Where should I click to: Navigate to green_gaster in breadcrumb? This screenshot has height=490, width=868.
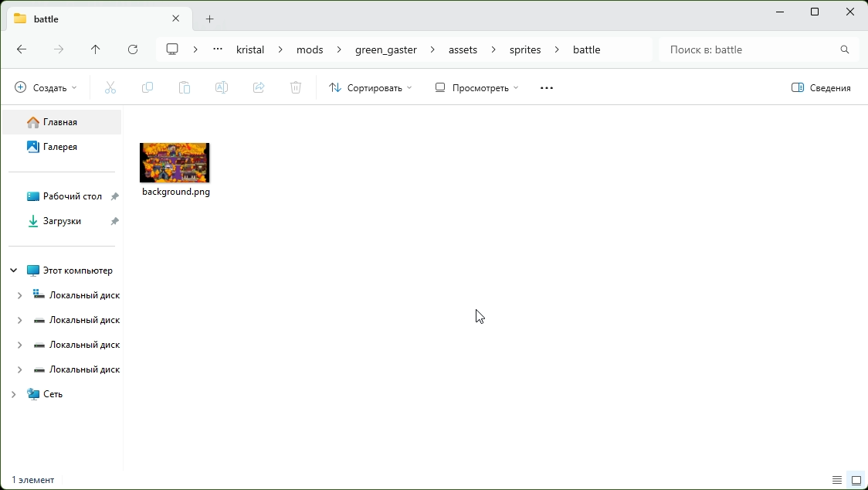tap(386, 49)
